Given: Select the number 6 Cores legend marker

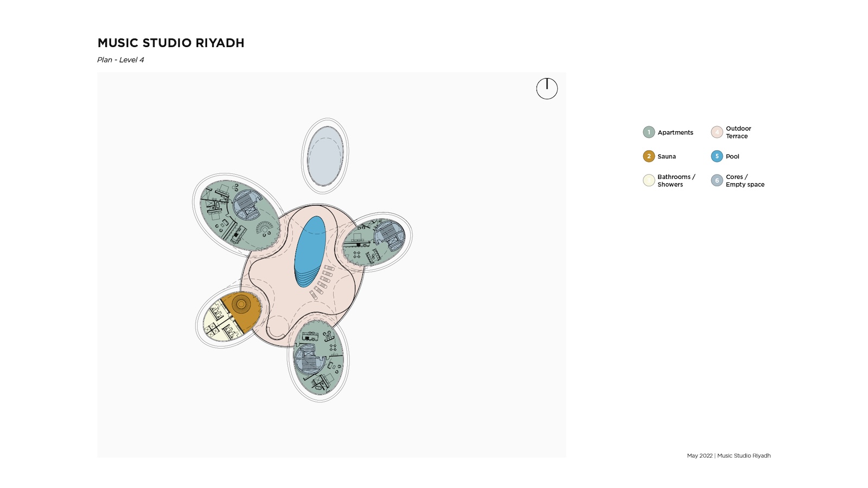Looking at the screenshot, I should (717, 181).
